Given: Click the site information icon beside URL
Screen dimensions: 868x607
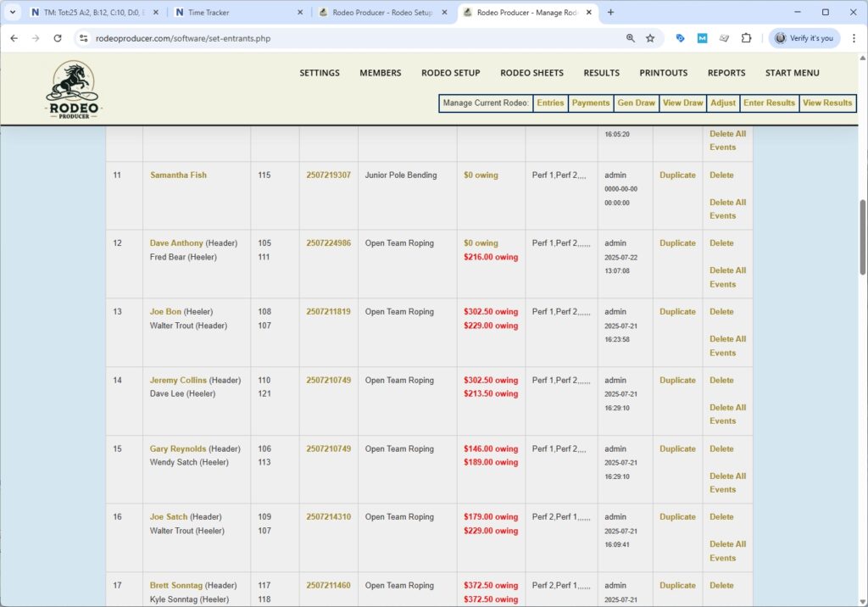Looking at the screenshot, I should 83,38.
